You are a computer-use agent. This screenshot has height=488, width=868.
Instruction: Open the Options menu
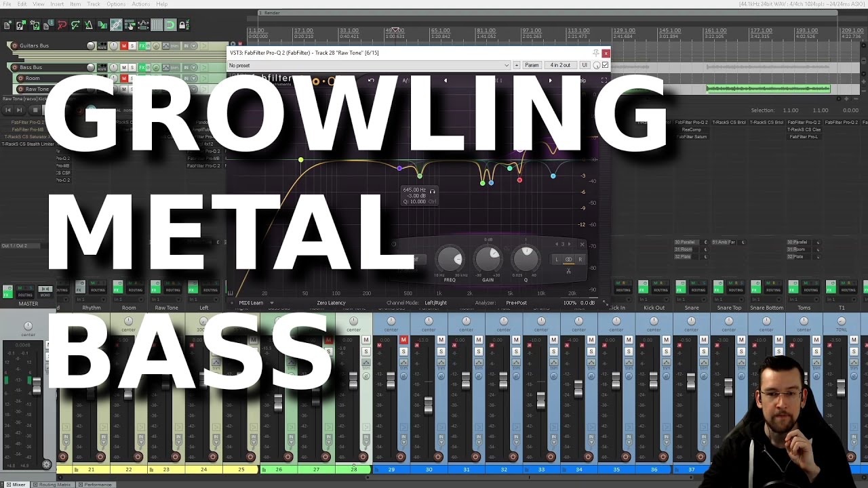pos(116,4)
